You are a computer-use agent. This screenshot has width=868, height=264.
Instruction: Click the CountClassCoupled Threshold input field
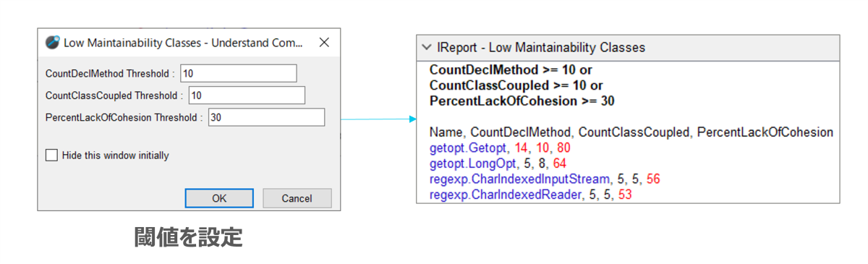click(x=247, y=95)
